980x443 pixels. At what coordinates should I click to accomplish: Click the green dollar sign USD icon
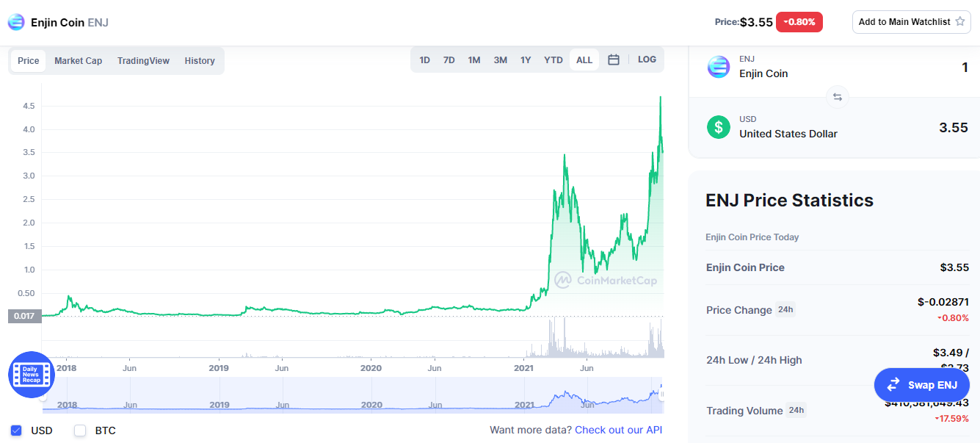pos(719,127)
